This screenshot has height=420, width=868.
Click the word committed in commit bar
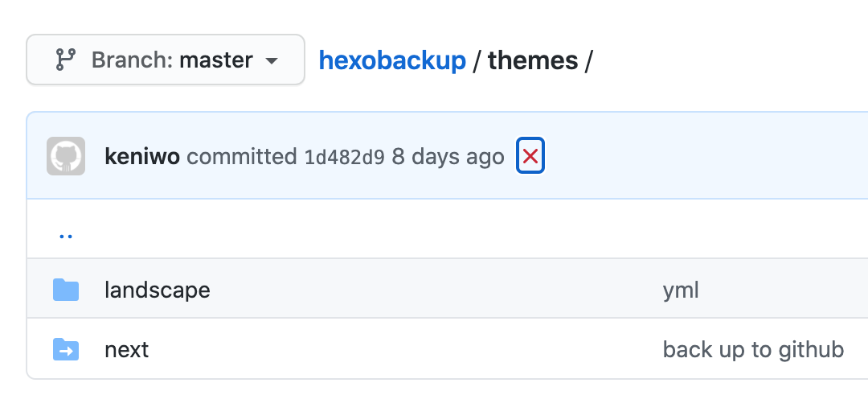point(242,156)
